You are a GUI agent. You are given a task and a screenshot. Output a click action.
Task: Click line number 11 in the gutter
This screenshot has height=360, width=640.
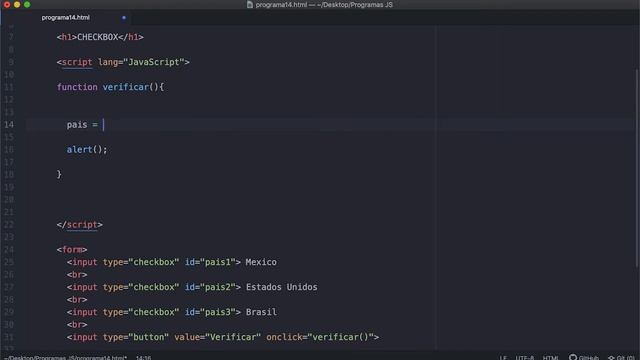point(9,87)
